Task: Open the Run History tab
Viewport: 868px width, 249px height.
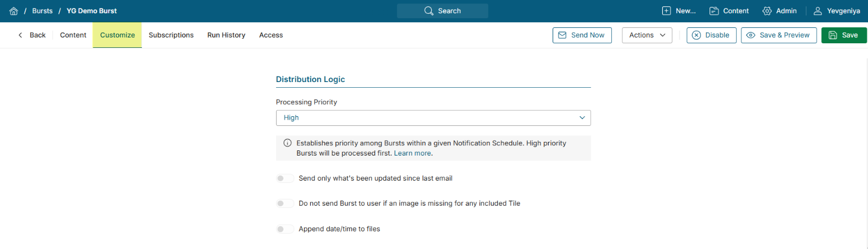Action: coord(226,35)
